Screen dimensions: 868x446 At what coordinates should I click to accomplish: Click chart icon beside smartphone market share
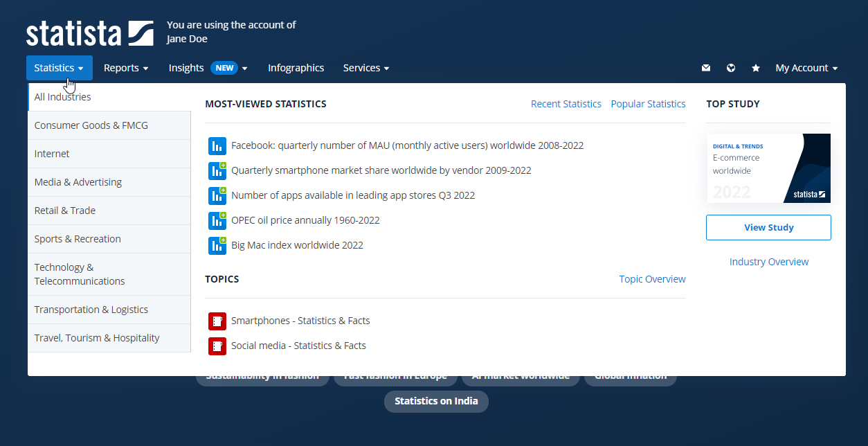[x=217, y=171]
